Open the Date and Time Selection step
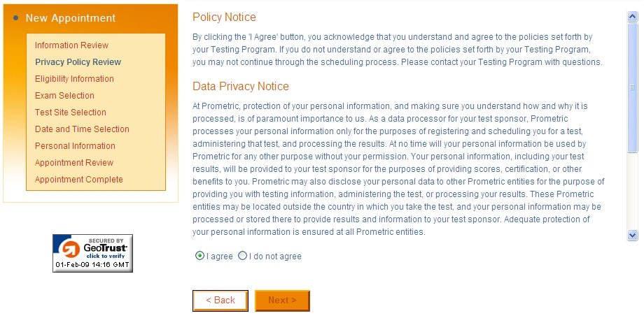The image size is (644, 318). (x=82, y=129)
